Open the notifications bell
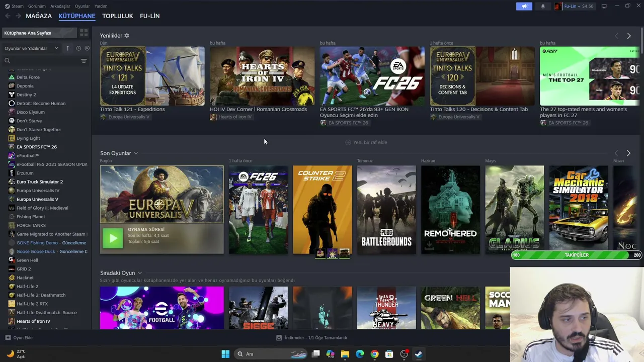Viewport: 644px width, 362px height. tap(543, 6)
